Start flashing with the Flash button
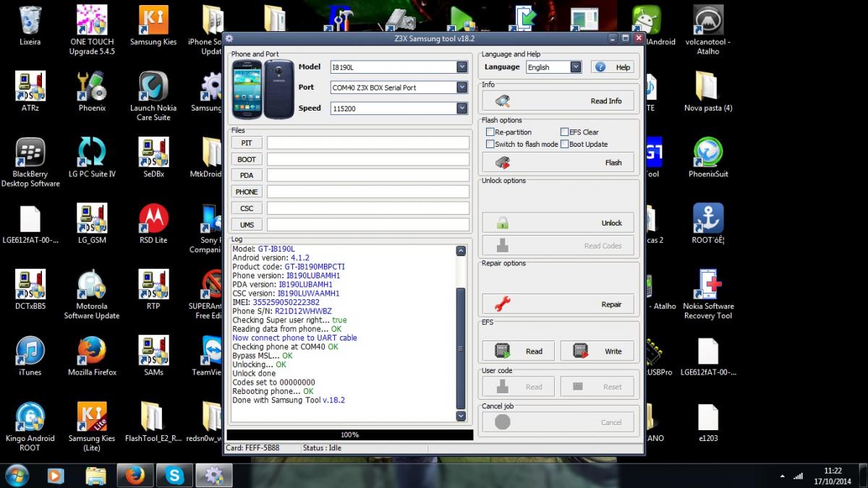 (558, 163)
